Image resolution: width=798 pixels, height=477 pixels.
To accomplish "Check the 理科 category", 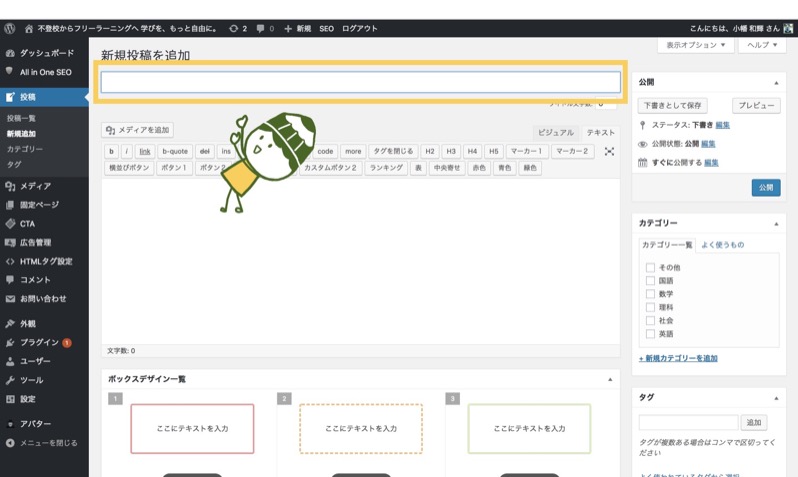I will coord(650,307).
